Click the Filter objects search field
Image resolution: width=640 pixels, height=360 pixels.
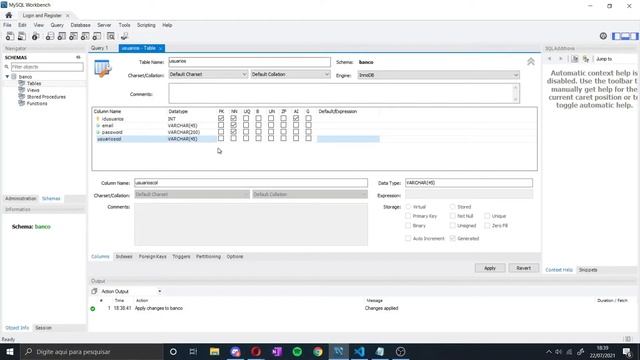pyautogui.click(x=47, y=67)
